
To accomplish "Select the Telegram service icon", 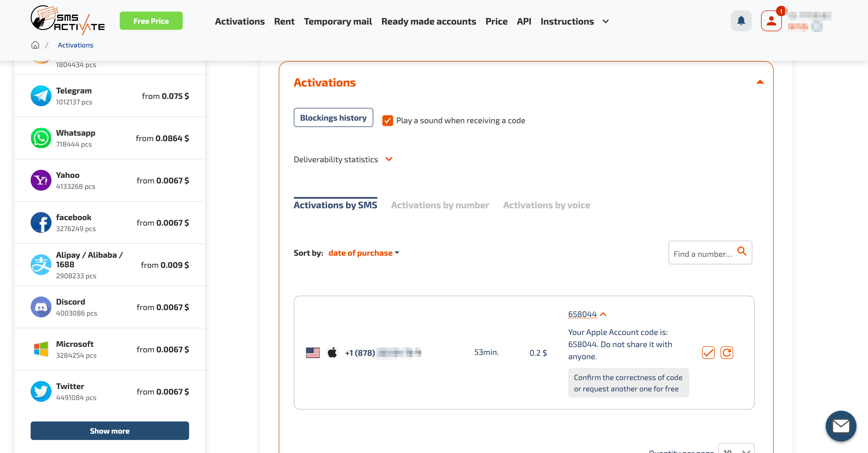I will tap(41, 96).
